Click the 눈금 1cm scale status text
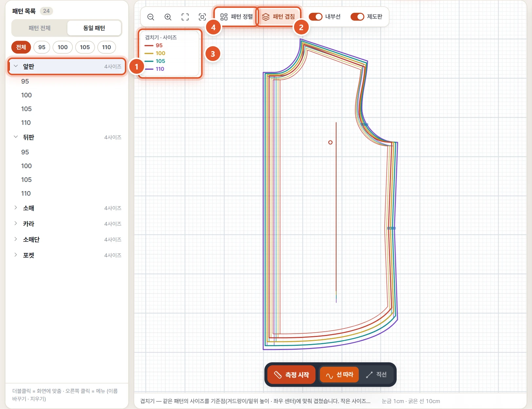532x409 pixels. (x=411, y=401)
